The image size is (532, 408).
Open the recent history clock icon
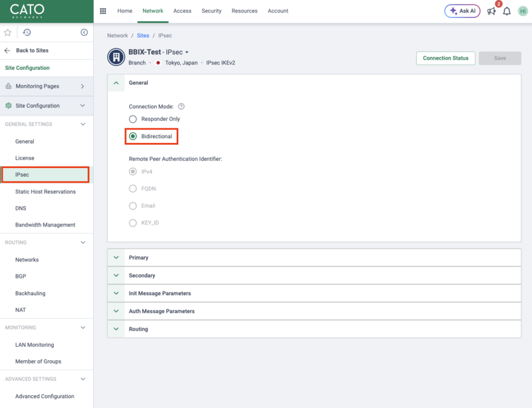(27, 33)
